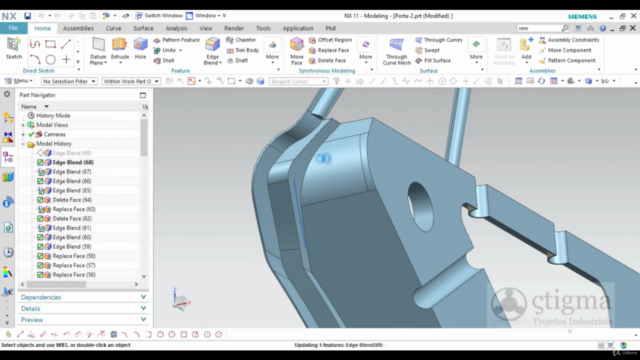The width and height of the screenshot is (640, 360).
Task: Click the Swept surface command
Action: (x=427, y=50)
